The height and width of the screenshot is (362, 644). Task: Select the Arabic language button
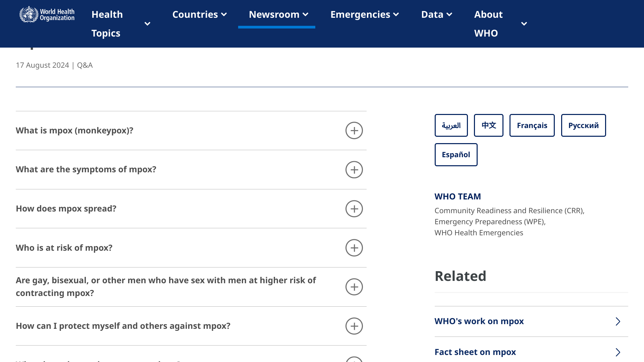click(451, 125)
